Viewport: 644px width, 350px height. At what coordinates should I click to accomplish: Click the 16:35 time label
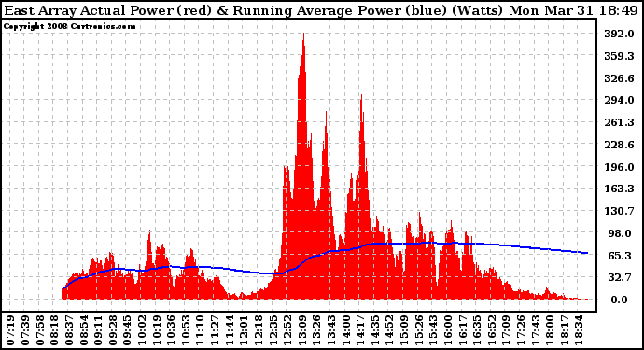[477, 330]
